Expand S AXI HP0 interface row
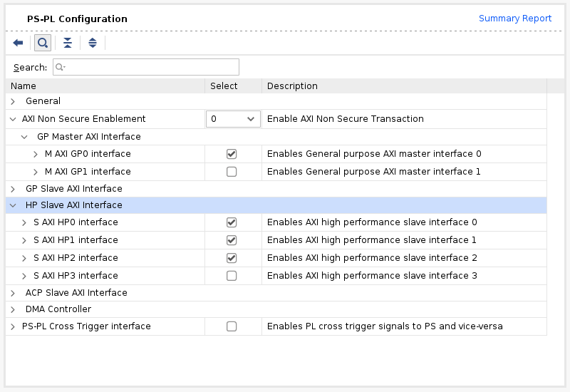This screenshot has width=570, height=392. pos(24,222)
